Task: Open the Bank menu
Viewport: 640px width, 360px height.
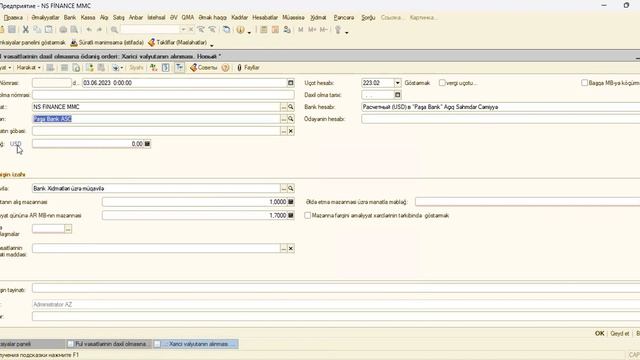Action: pyautogui.click(x=70, y=18)
